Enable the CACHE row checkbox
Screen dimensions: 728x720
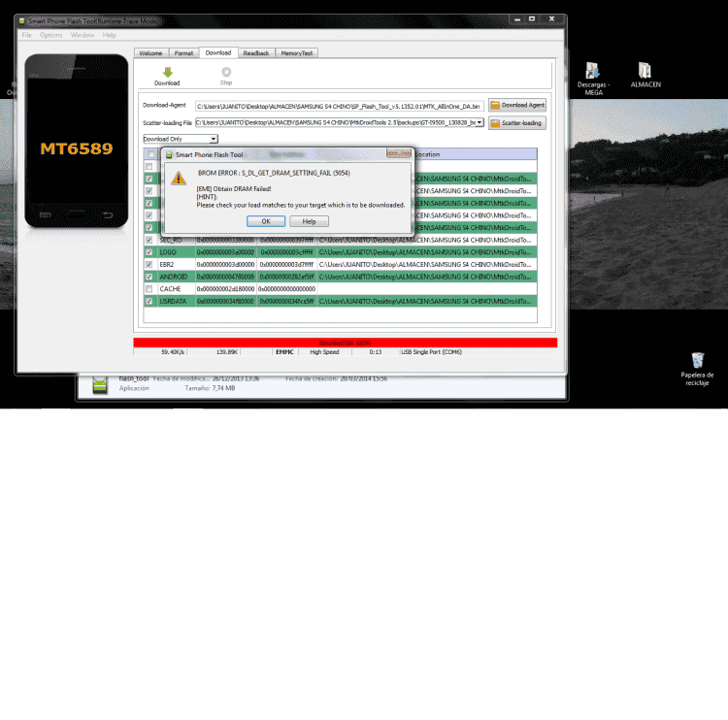[149, 289]
